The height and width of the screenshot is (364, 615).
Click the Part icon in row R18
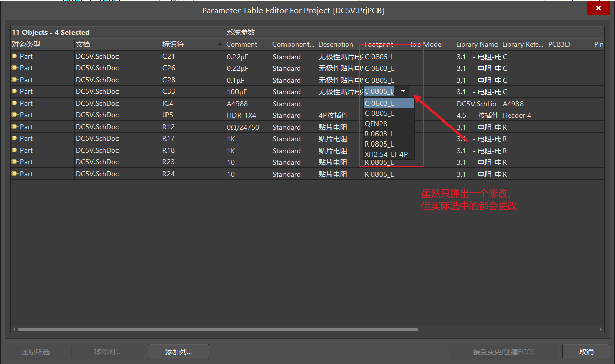tap(15, 150)
